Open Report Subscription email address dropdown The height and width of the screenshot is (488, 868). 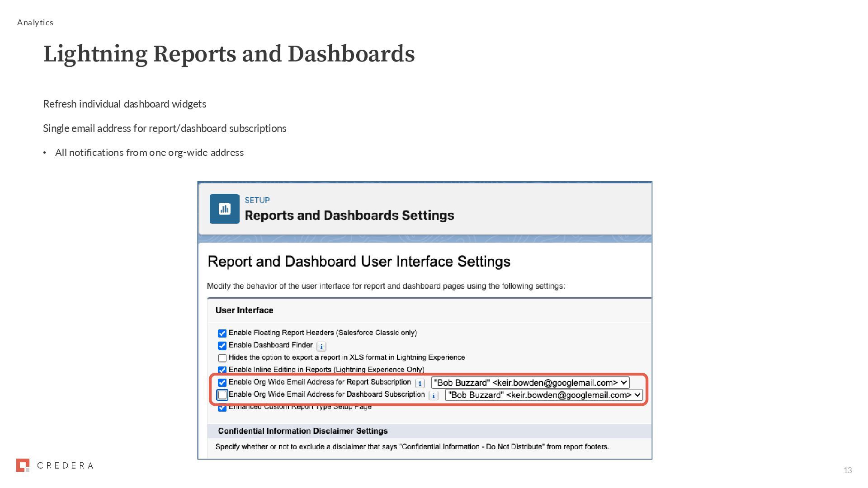click(530, 383)
